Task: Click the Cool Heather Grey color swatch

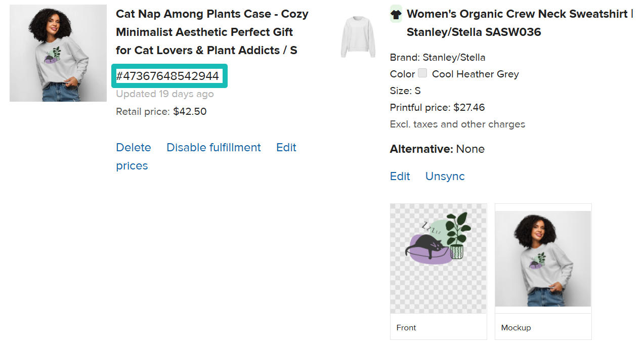Action: point(423,73)
